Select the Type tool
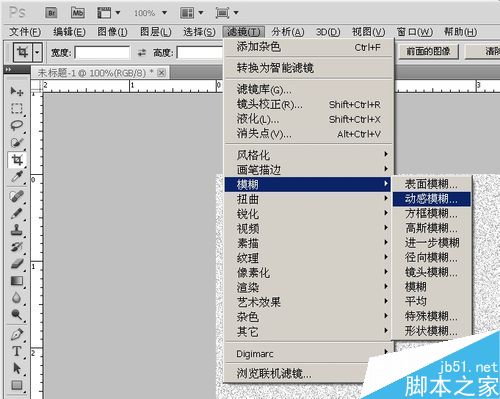 pos(17,351)
